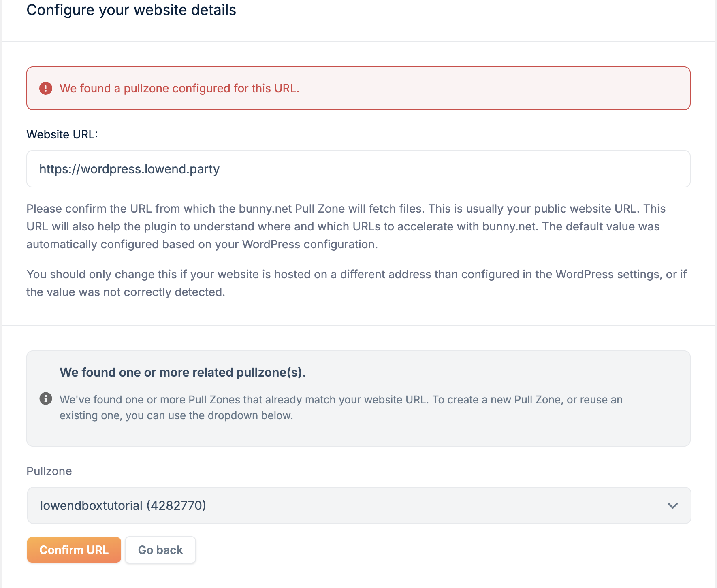Click the Website URL label
Screen dimensions: 717x588
[x=62, y=134]
